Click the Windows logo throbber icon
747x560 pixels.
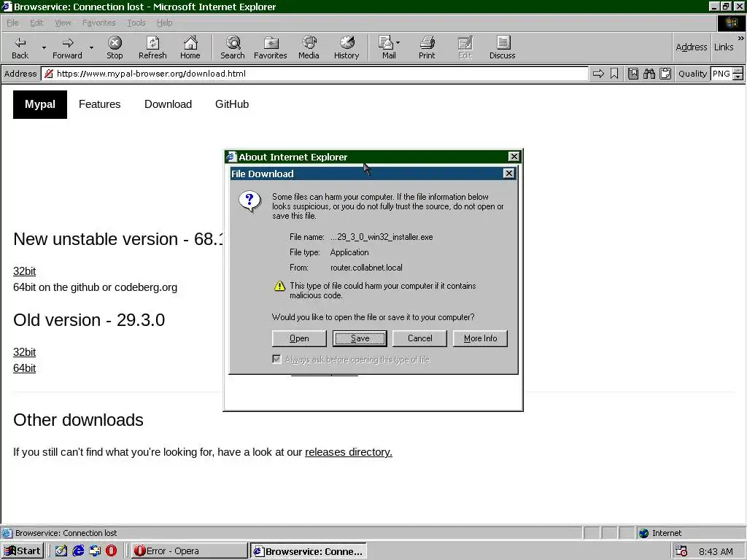[731, 23]
